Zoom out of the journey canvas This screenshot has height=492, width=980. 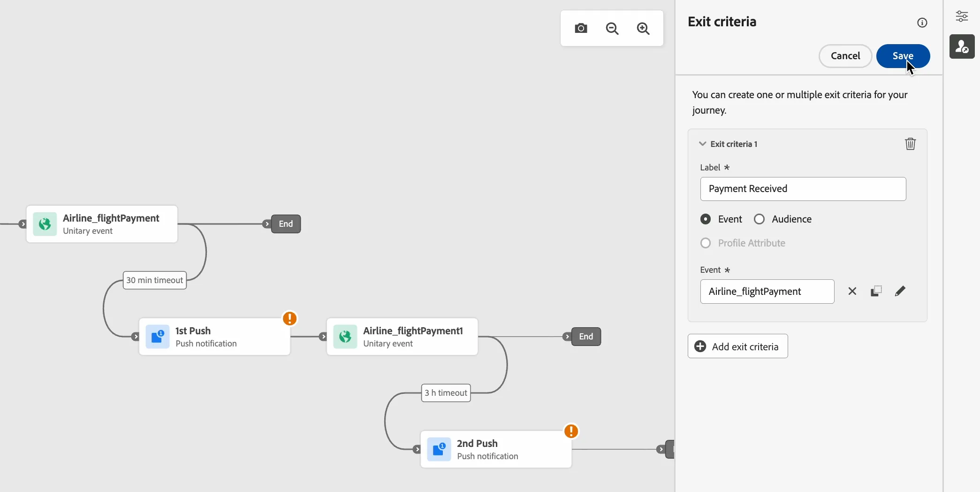(612, 28)
